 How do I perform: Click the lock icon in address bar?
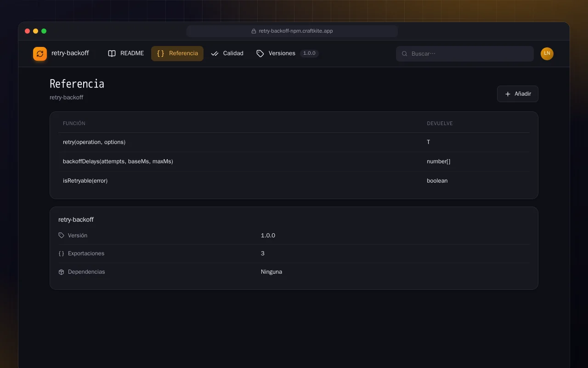pos(254,31)
